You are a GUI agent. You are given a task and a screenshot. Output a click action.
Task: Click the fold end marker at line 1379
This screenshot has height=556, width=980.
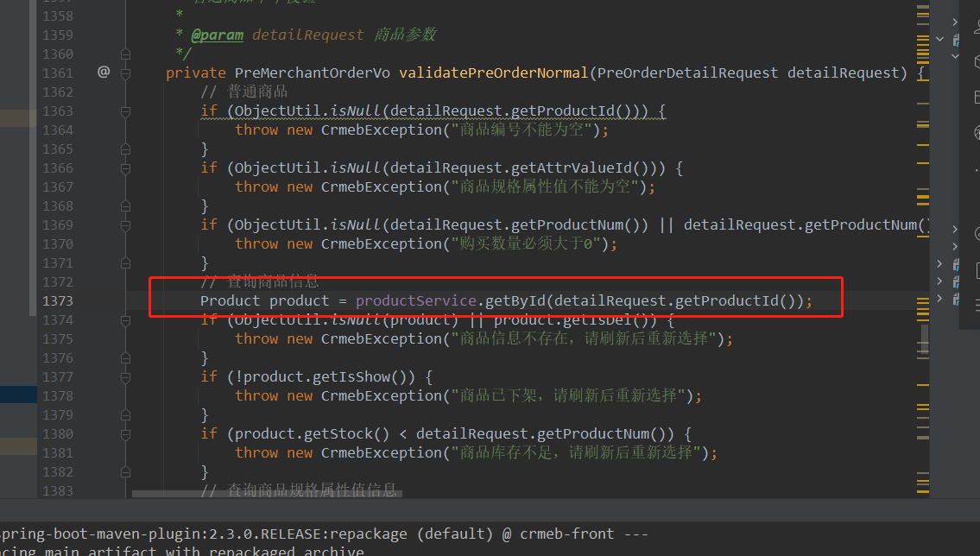pyautogui.click(x=125, y=414)
